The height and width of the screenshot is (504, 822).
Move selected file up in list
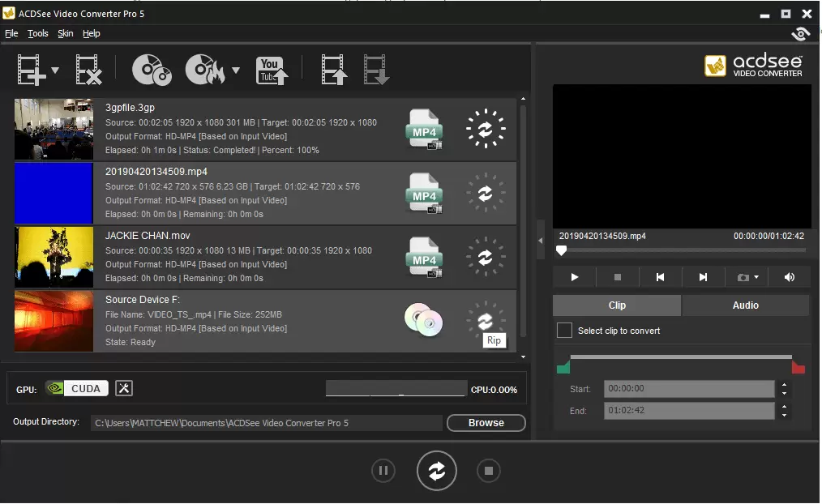point(334,69)
